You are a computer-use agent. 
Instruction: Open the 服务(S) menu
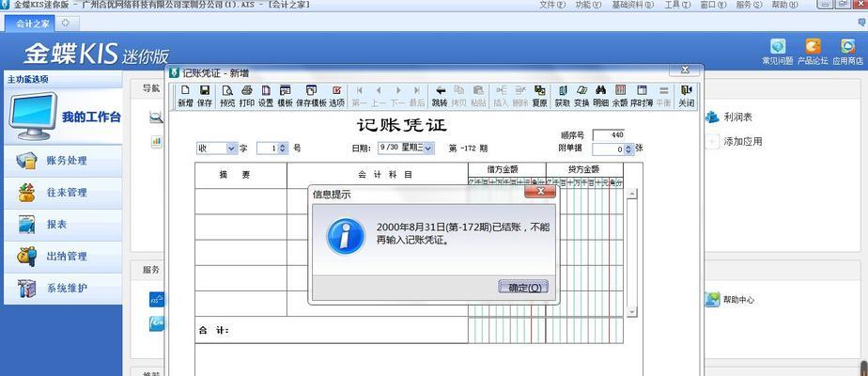[x=749, y=5]
